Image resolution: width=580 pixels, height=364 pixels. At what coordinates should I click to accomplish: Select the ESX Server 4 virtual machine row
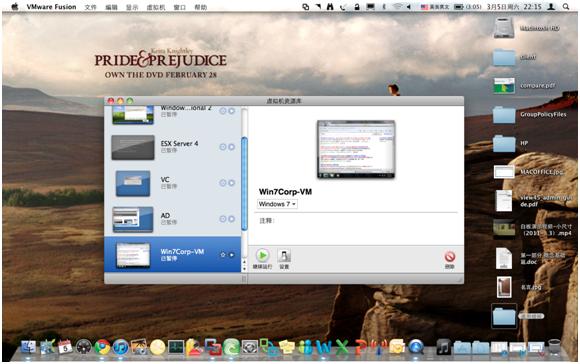(x=173, y=147)
